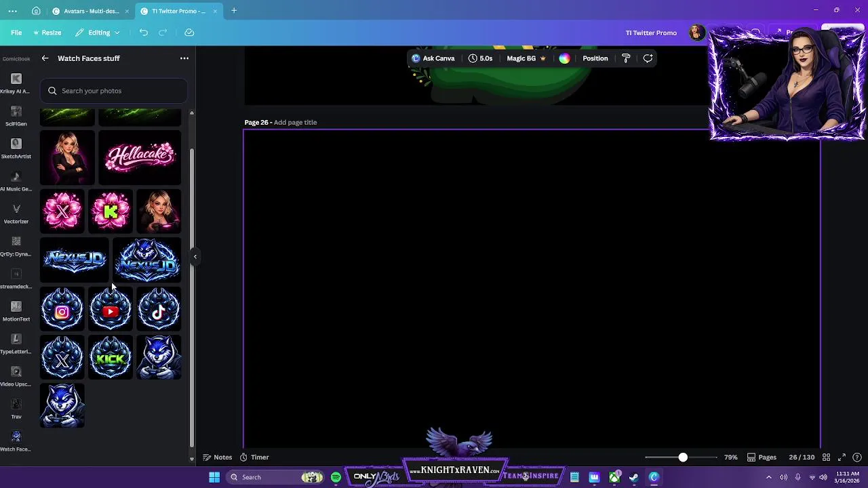Screen dimensions: 868x488
Task: Open a new tab with plus
Action: pos(234,11)
